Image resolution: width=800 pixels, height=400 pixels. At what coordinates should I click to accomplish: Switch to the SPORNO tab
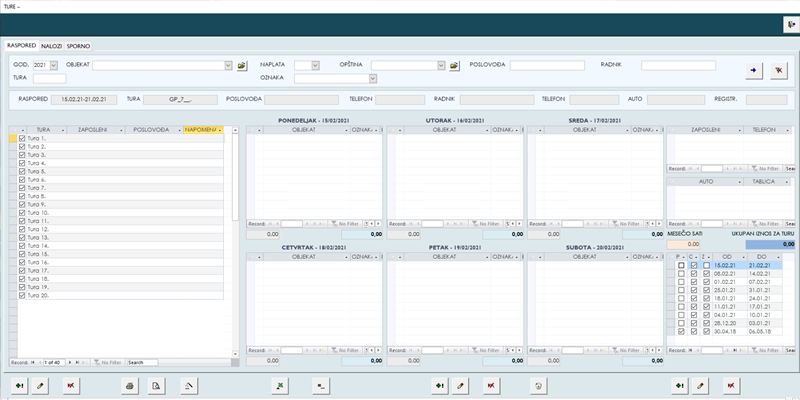78,46
